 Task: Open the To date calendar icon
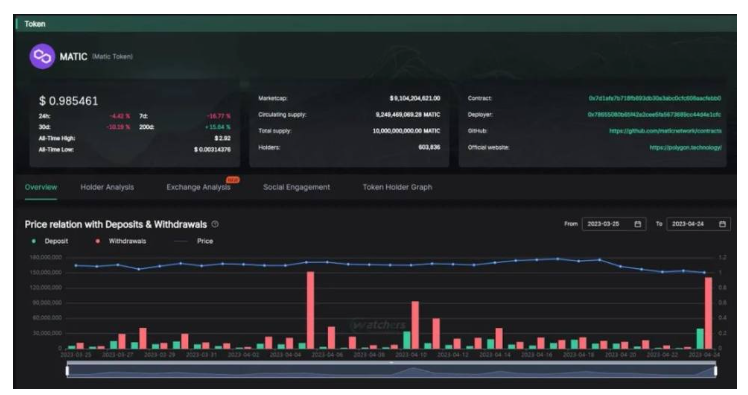point(722,224)
